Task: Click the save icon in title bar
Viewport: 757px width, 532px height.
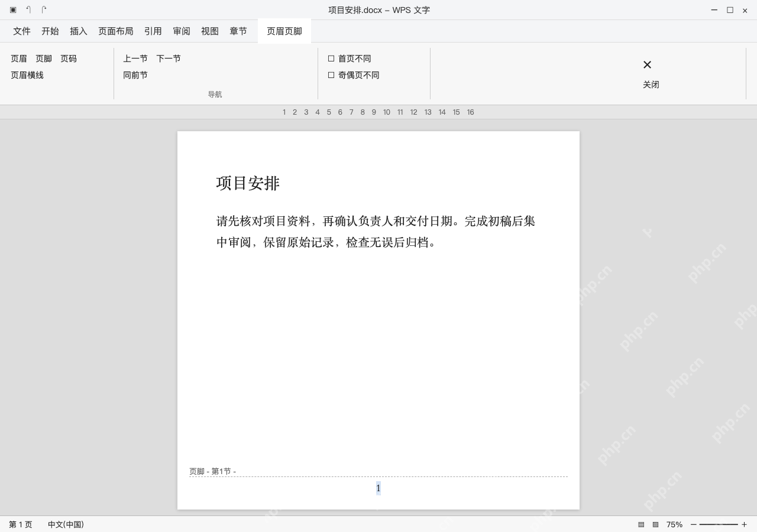Action: tap(13, 10)
